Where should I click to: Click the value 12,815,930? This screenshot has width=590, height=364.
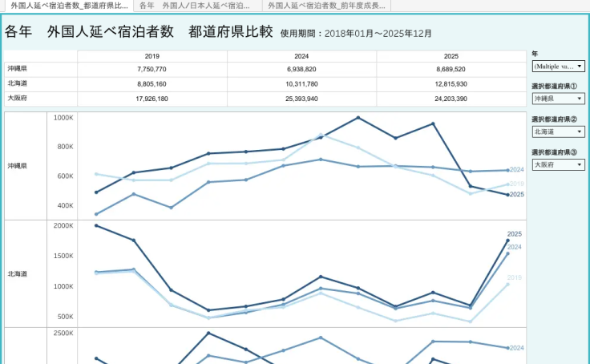tap(451, 84)
